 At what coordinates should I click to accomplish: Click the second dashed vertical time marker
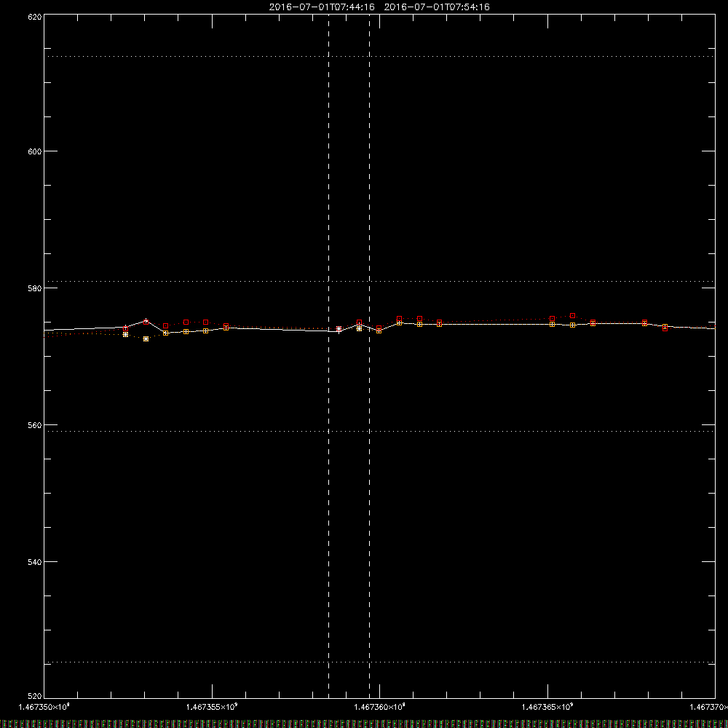pos(370,356)
